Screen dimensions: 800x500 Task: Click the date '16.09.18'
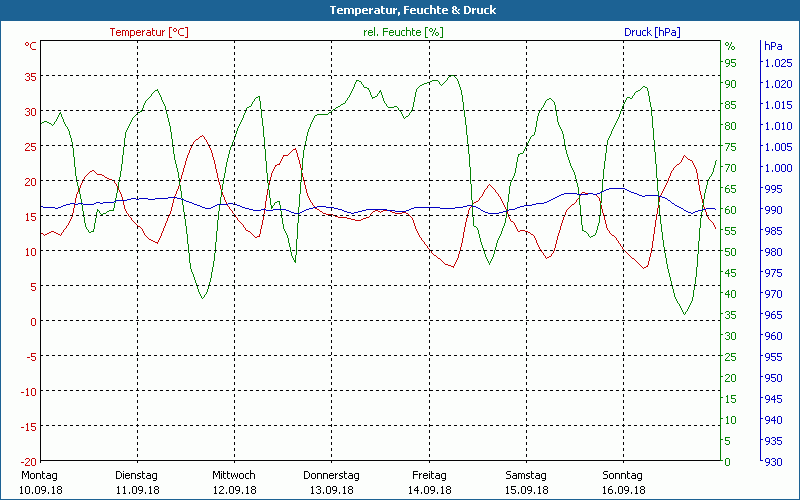tap(623, 490)
